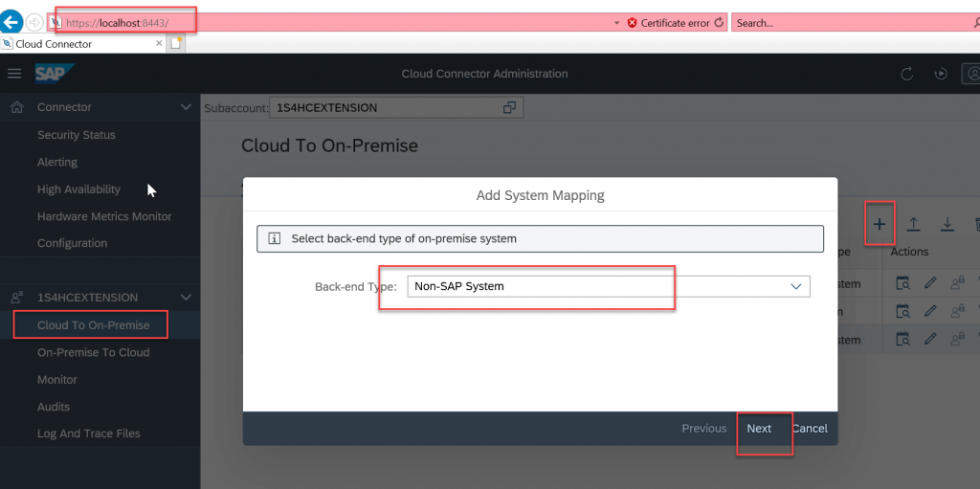Open Log And Trace Files in the sidebar
The image size is (980, 489).
89,433
